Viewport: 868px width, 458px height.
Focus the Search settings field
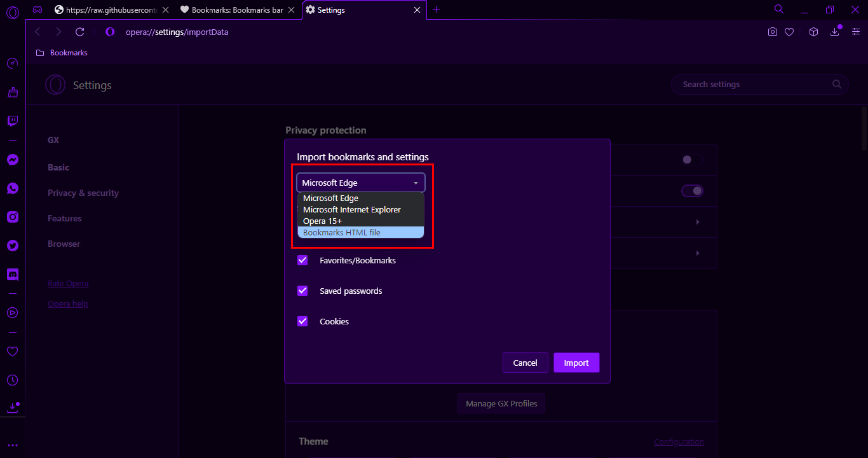pyautogui.click(x=760, y=84)
